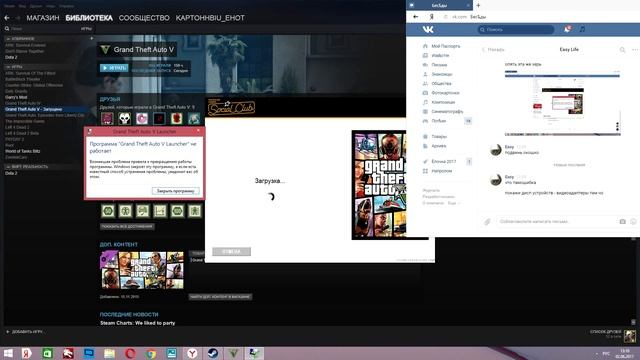Focus the VK search field
The width and height of the screenshot is (640, 360).
[x=516, y=29]
